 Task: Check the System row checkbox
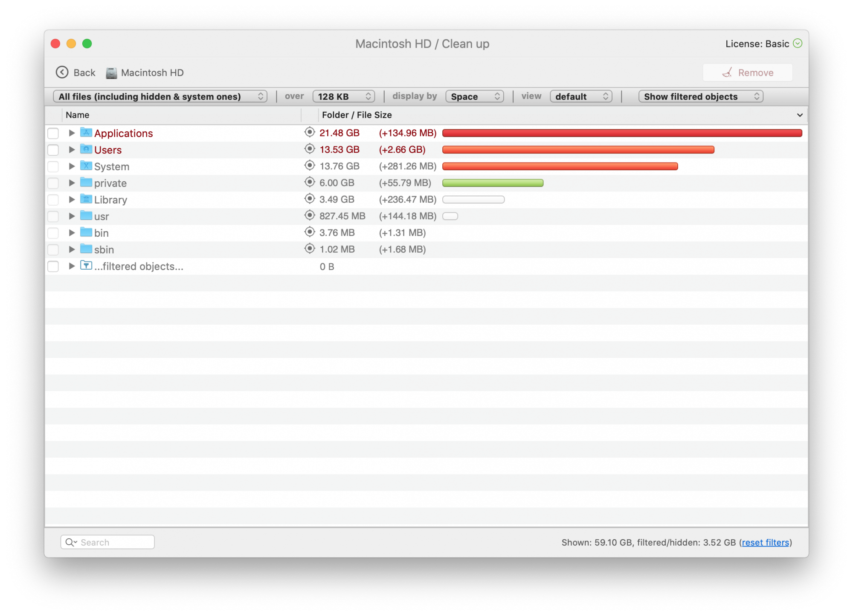point(53,167)
